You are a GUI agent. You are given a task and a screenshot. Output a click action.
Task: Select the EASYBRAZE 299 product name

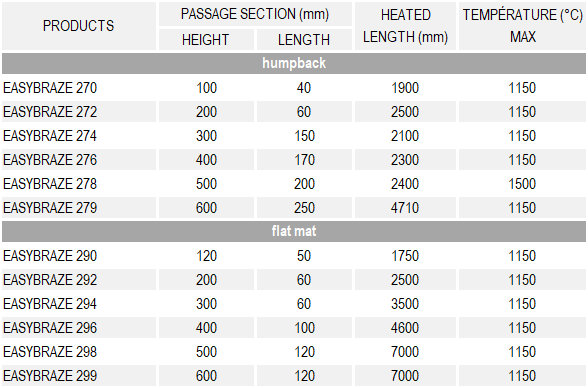point(50,376)
